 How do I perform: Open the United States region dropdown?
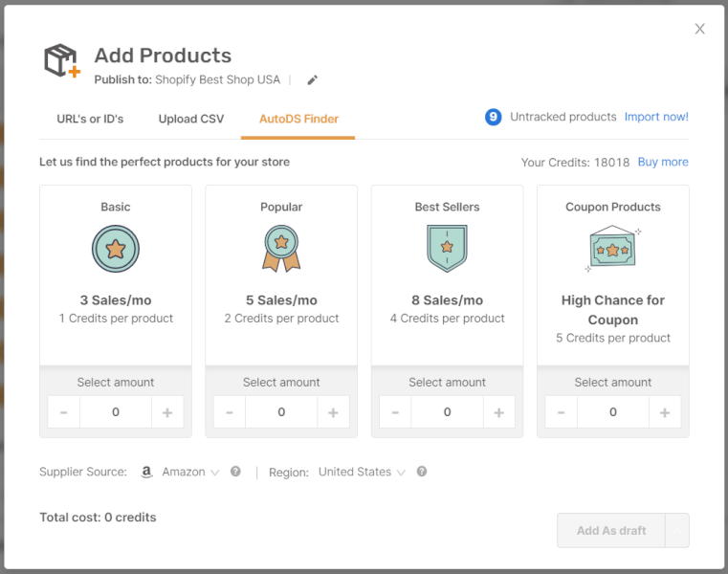click(362, 472)
